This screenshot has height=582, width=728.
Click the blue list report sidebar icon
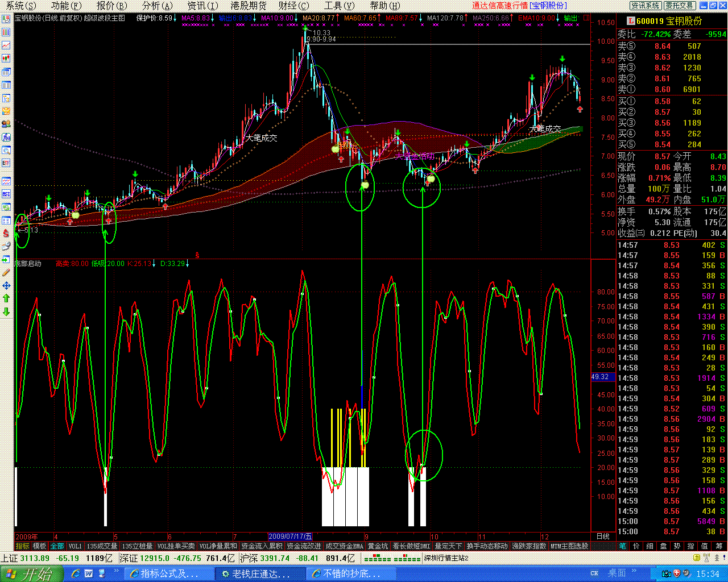(6, 85)
